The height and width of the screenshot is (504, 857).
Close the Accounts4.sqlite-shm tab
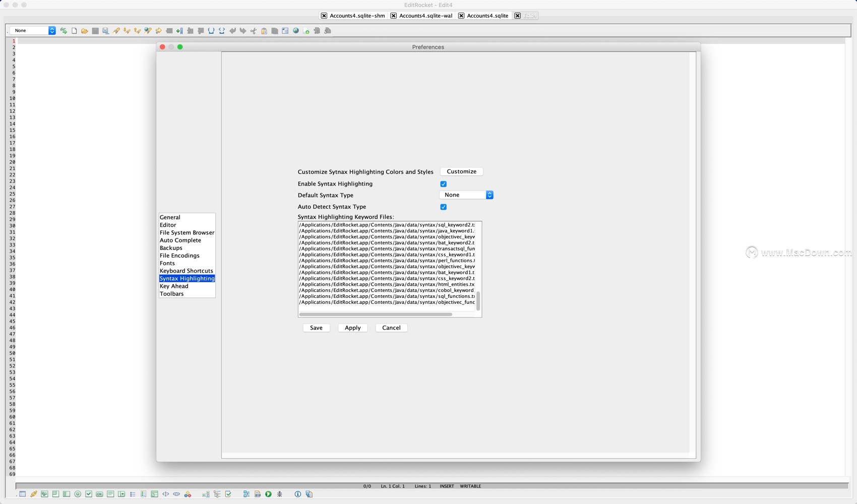(324, 16)
